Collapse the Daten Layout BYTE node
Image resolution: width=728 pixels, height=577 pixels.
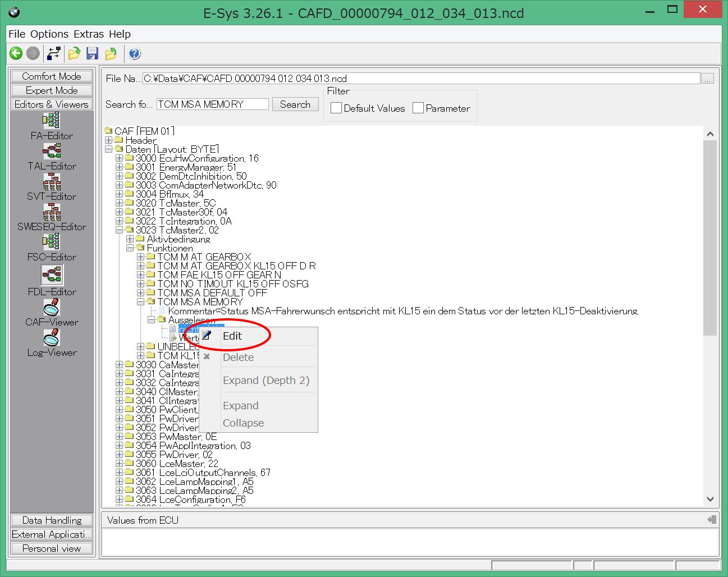tap(108, 149)
